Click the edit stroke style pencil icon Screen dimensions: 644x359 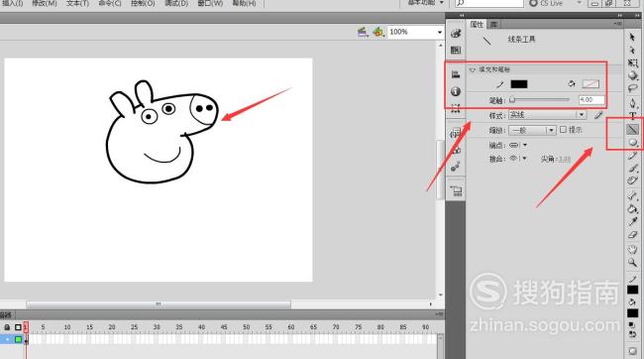click(598, 115)
